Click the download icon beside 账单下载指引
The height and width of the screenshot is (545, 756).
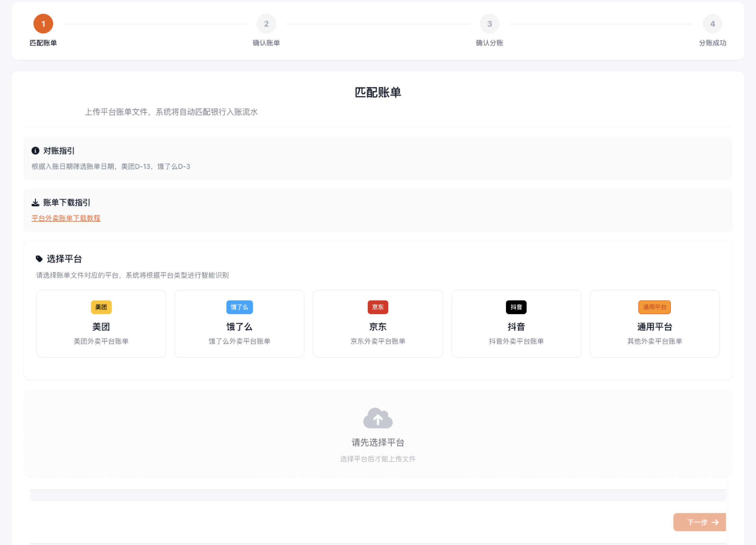click(35, 202)
